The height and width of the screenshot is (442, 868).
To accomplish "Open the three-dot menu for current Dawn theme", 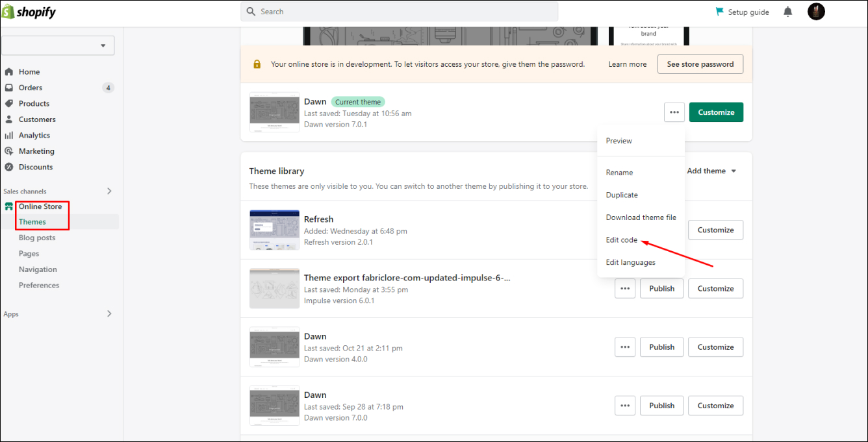I will point(674,112).
